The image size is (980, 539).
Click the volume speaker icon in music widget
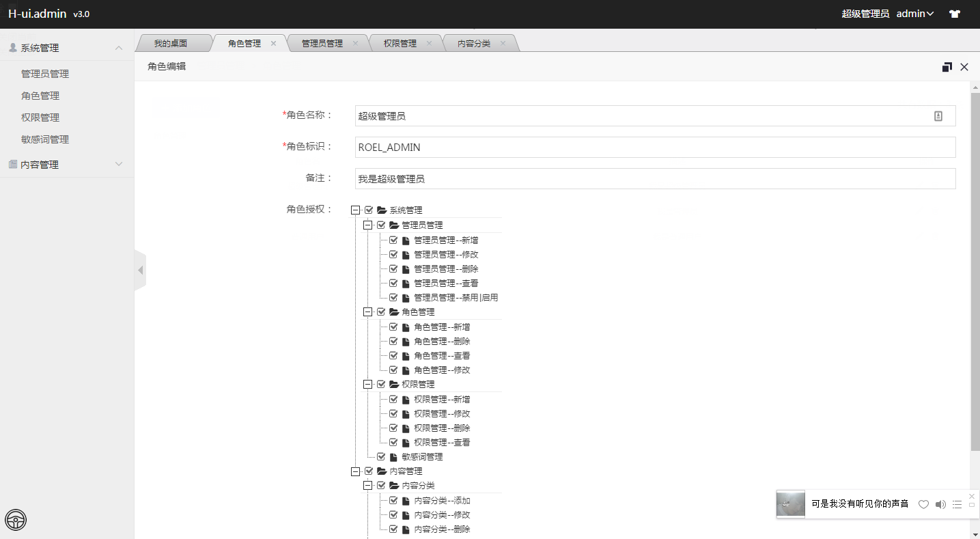pyautogui.click(x=940, y=504)
